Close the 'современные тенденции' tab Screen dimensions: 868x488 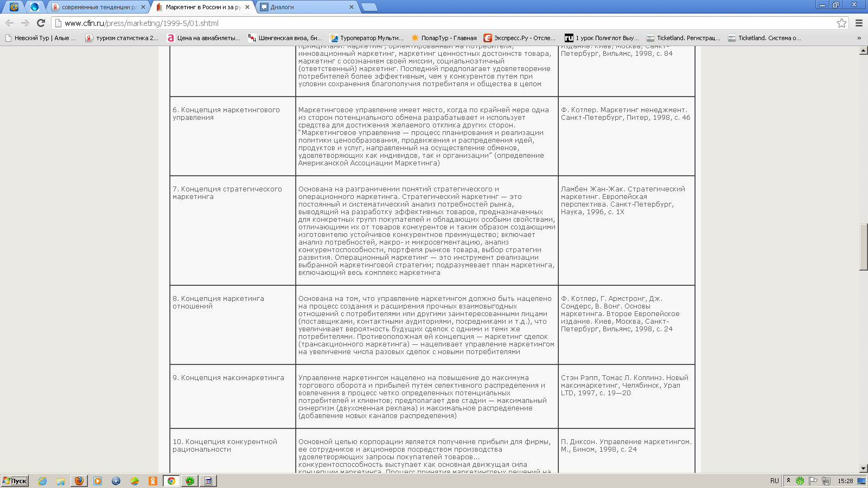(143, 7)
